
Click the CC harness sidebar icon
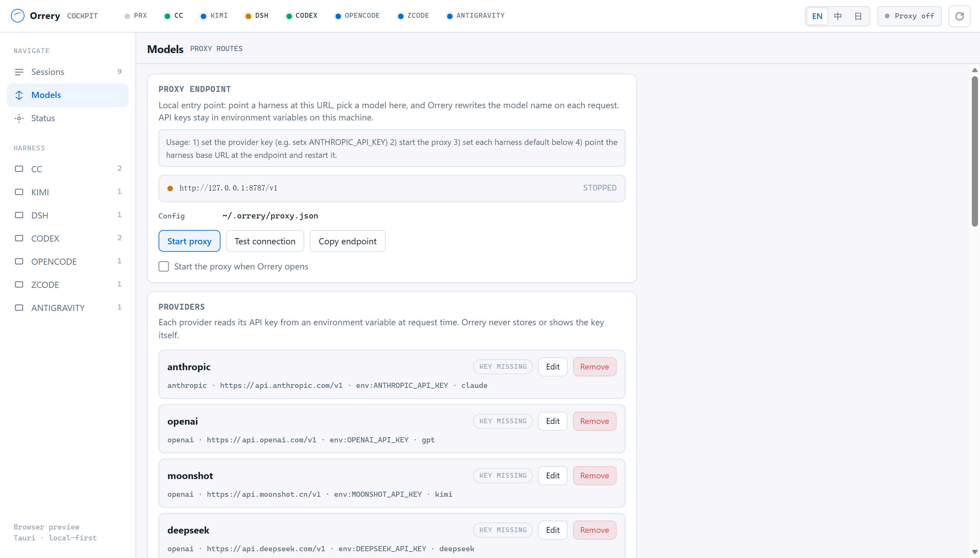[19, 169]
